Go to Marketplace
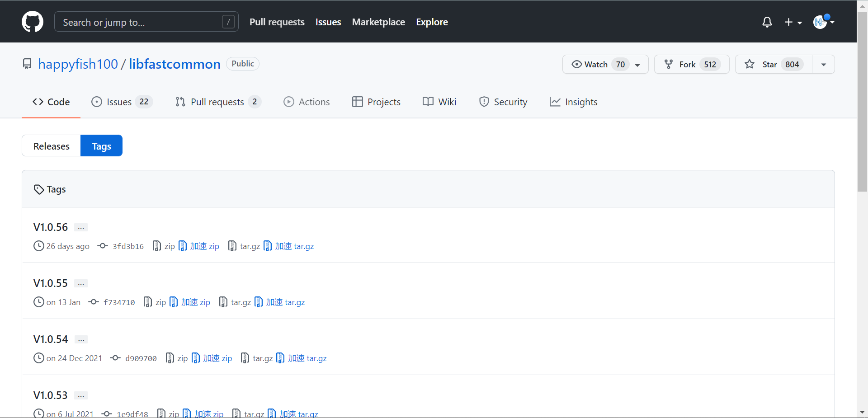868x418 pixels. [378, 22]
